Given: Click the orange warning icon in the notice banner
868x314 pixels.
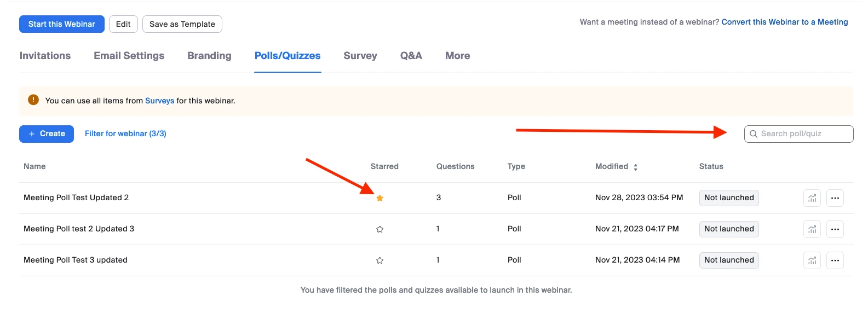Looking at the screenshot, I should [x=33, y=100].
